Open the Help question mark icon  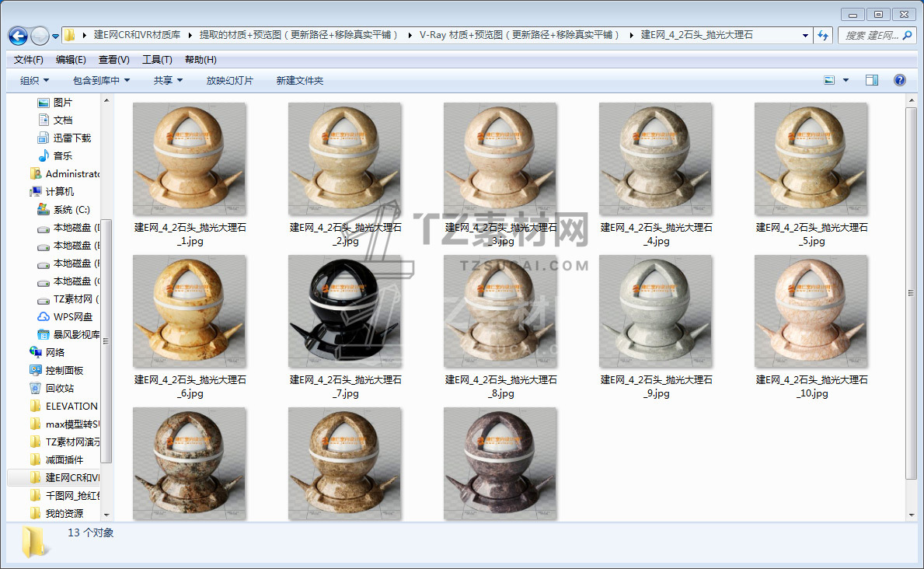point(900,80)
